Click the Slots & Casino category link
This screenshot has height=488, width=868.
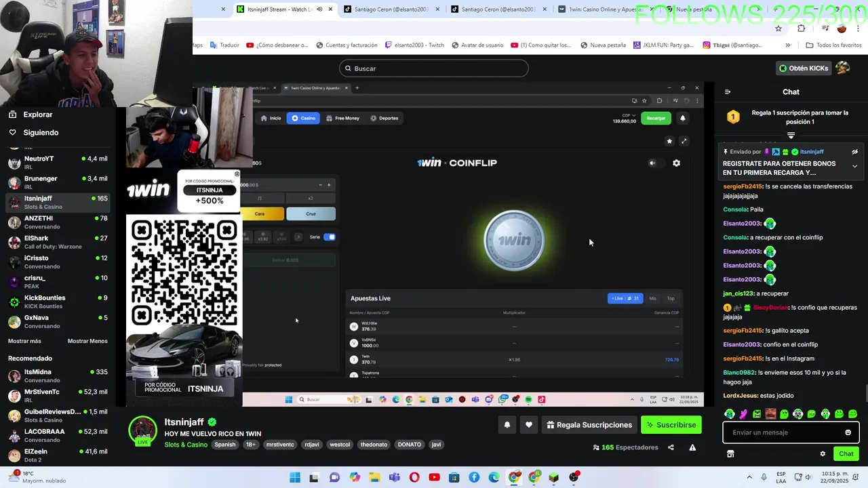pyautogui.click(x=186, y=445)
